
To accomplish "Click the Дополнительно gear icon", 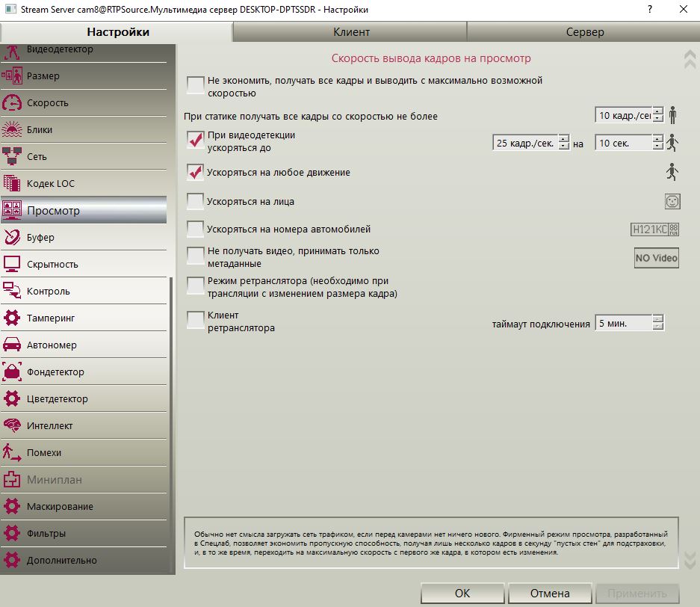I will click(12, 560).
